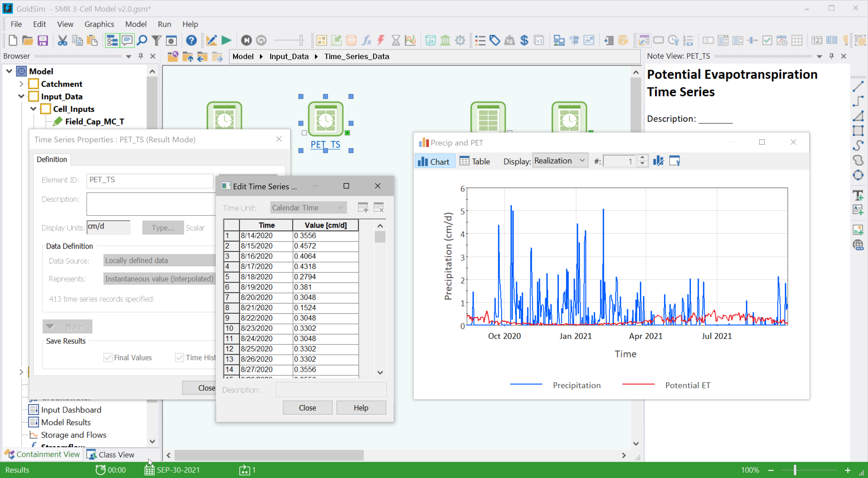Viewport: 868px width, 478px height.
Task: Click the zoom in plus button in status bar
Action: point(848,470)
